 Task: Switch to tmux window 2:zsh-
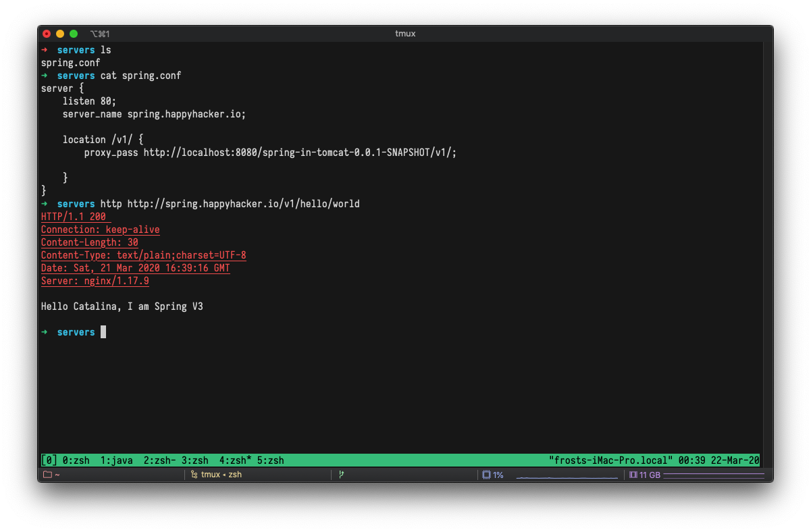(160, 460)
